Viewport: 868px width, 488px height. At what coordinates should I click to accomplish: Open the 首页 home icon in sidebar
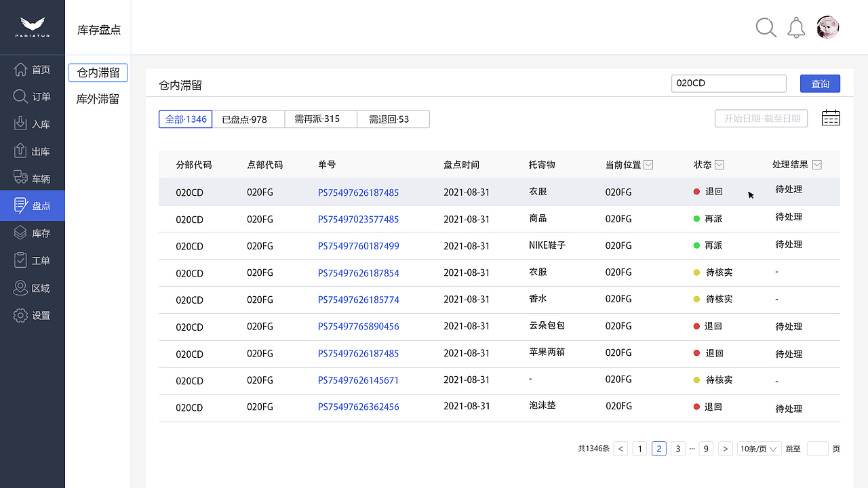point(20,69)
